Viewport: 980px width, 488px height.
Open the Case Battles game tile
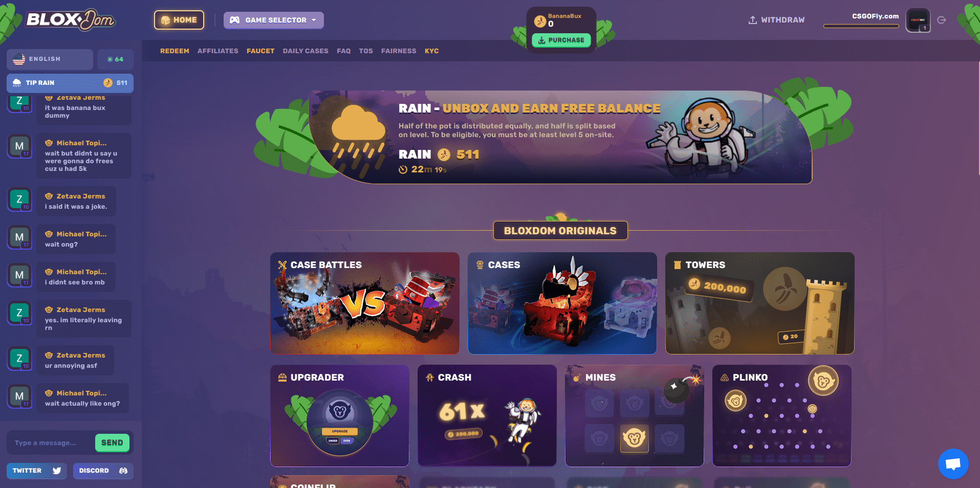[365, 303]
